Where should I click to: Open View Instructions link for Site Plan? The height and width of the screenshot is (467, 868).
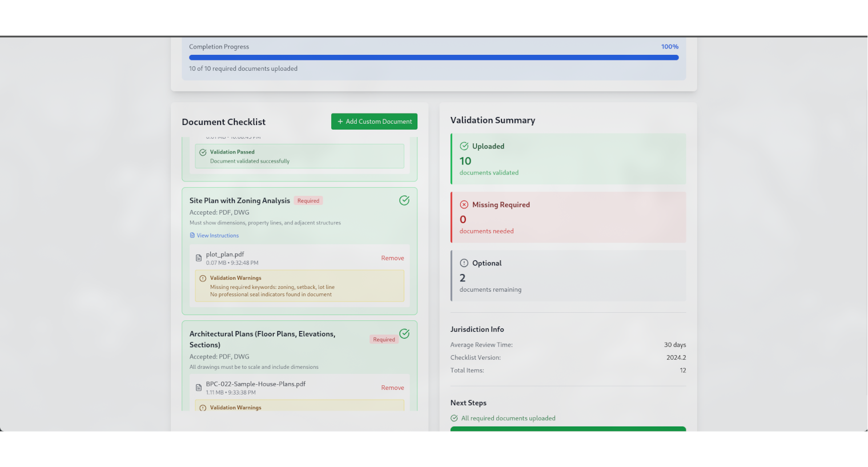point(218,236)
